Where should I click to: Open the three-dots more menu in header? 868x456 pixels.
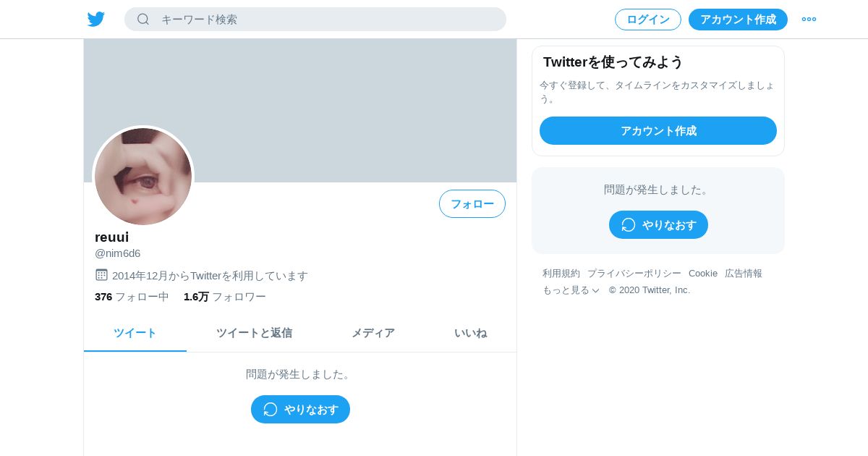[x=809, y=20]
